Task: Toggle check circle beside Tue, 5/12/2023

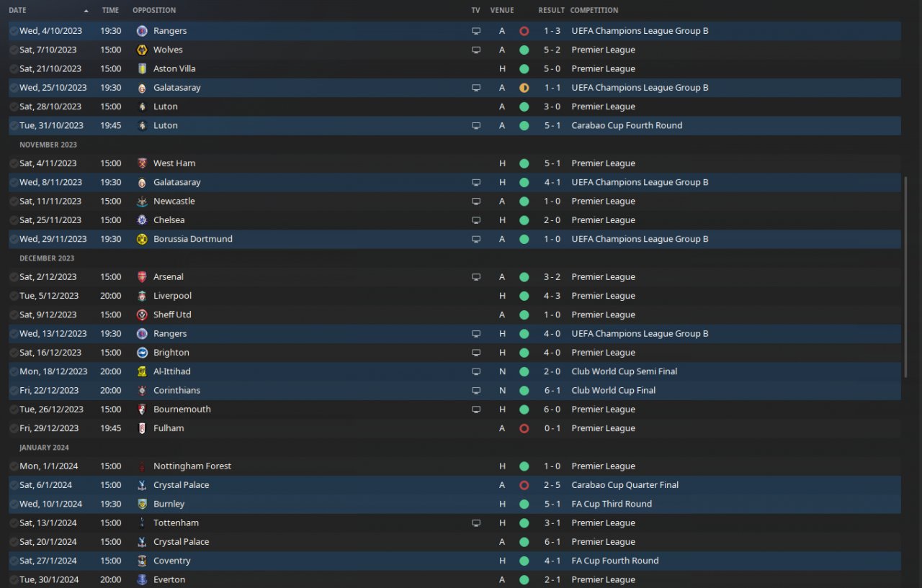Action: coord(14,296)
